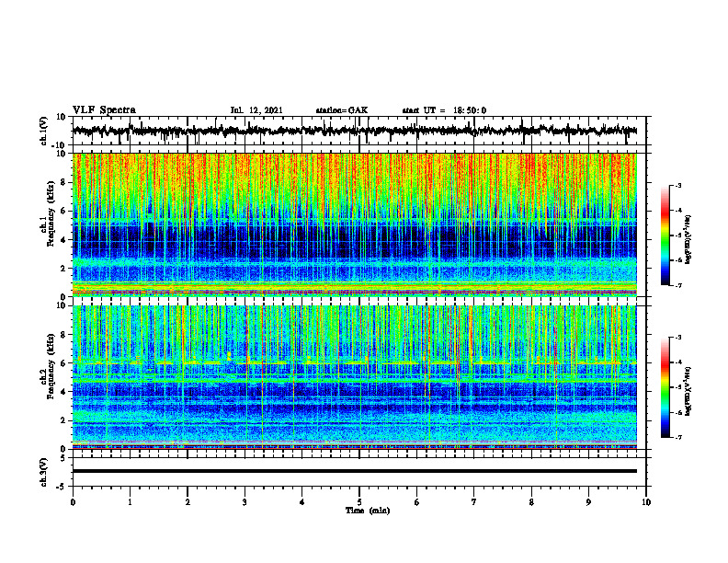
Task: Click the thick black ch.3 voltage line
Action: 355,471
